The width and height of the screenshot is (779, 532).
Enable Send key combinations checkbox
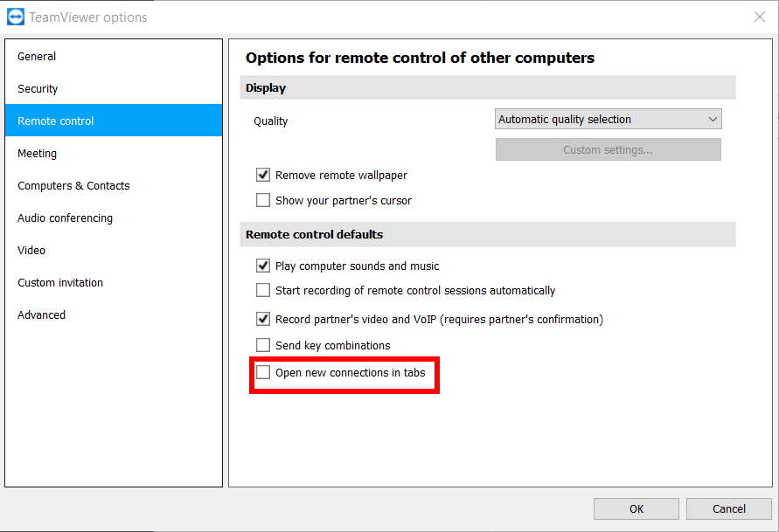(x=263, y=345)
